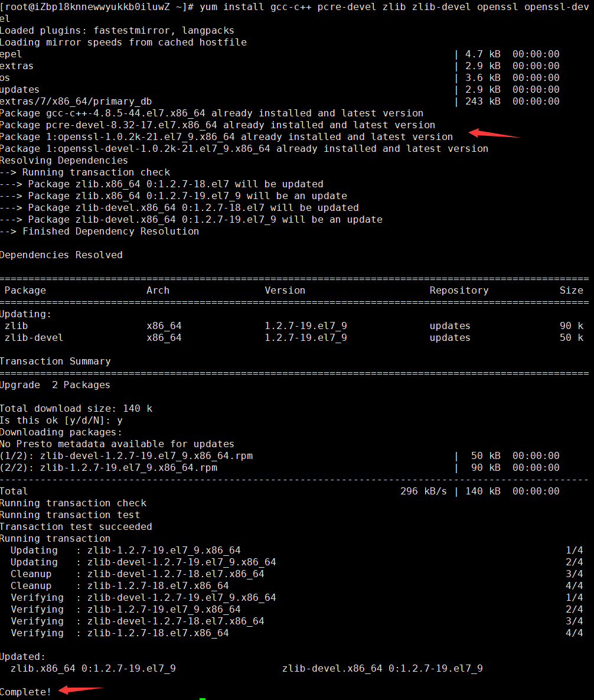The height and width of the screenshot is (700, 594).
Task: Click the "Is this ok [y/d/N]: y" prompt
Action: [x=61, y=420]
